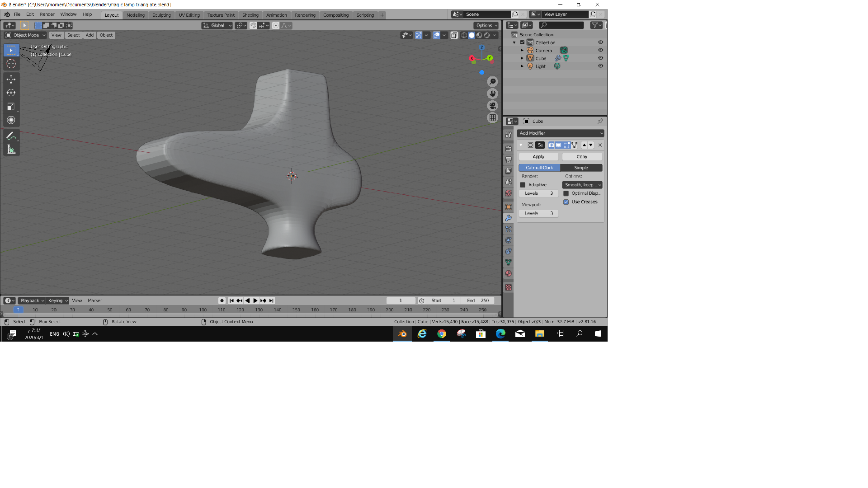This screenshot has height=488, width=868.
Task: Open the World properties tab
Action: tap(508, 193)
